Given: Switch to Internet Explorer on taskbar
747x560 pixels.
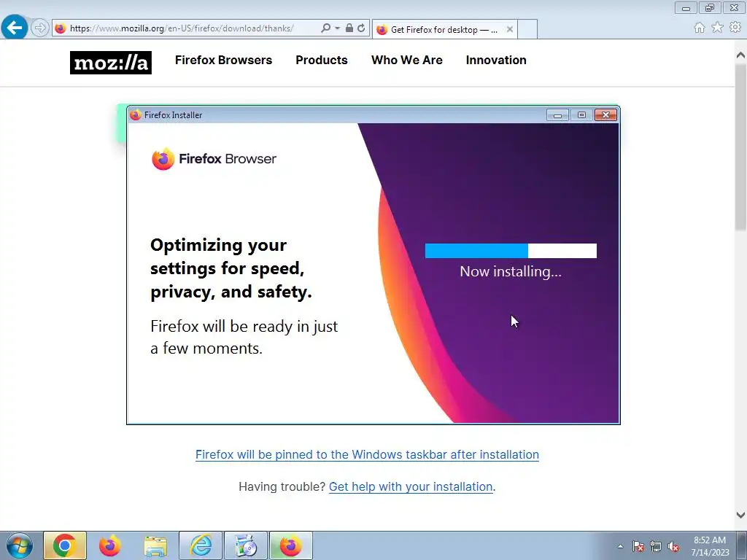Looking at the screenshot, I should (x=201, y=545).
